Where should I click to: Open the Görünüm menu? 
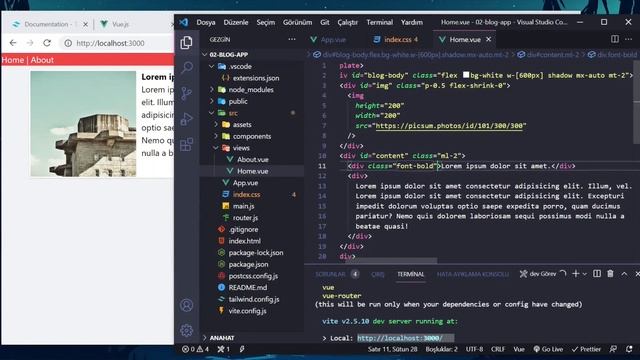pyautogui.click(x=297, y=22)
